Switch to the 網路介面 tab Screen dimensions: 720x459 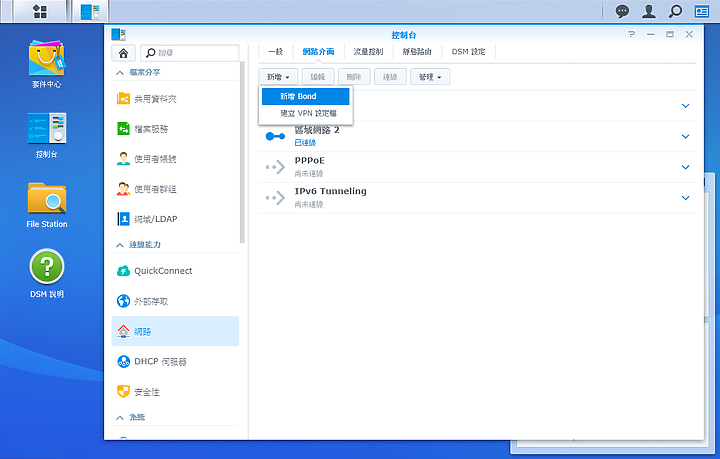coord(318,52)
